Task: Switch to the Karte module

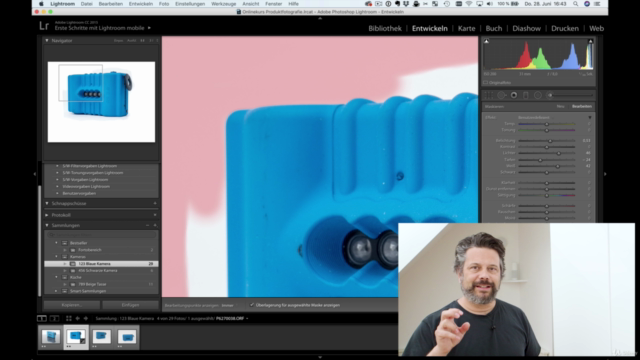Action: [467, 28]
